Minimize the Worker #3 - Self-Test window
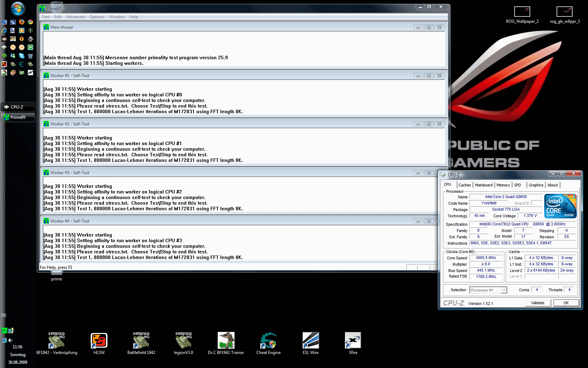The image size is (588, 368). [418, 173]
